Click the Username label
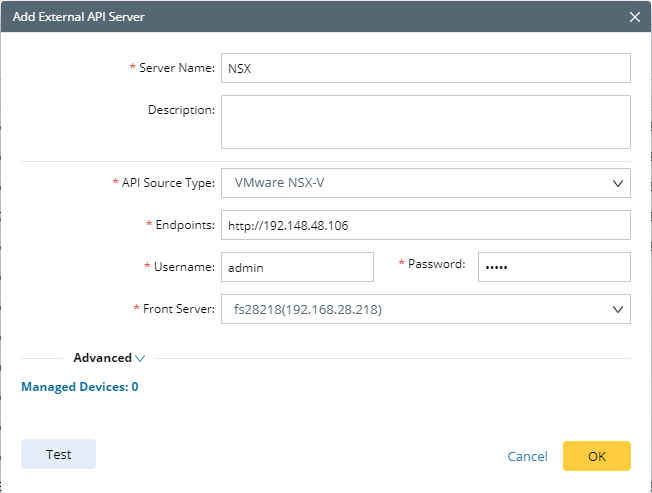The image size is (652, 493). tap(183, 267)
